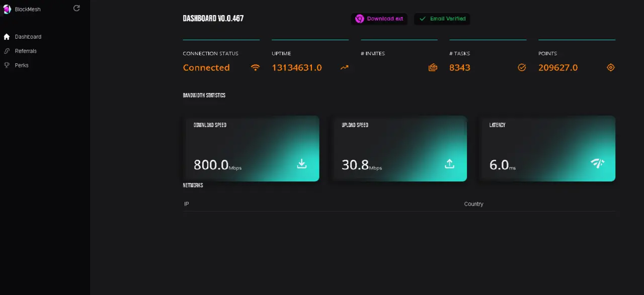Click the tasks check-circle icon

point(522,67)
